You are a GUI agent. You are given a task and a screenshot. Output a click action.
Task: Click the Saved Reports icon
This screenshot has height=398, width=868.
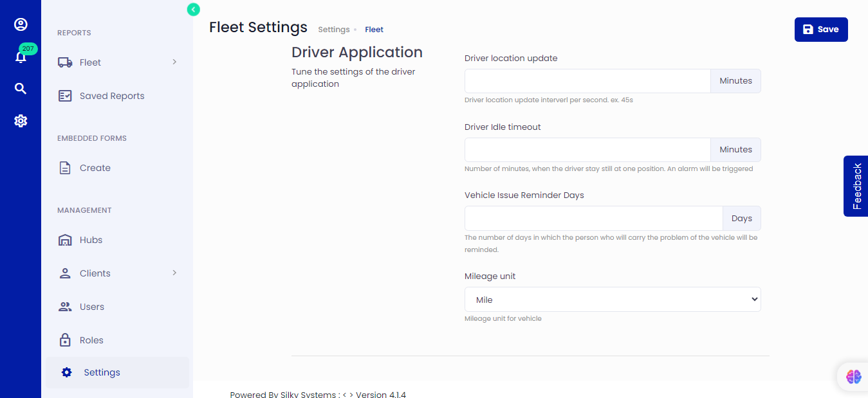[65, 96]
